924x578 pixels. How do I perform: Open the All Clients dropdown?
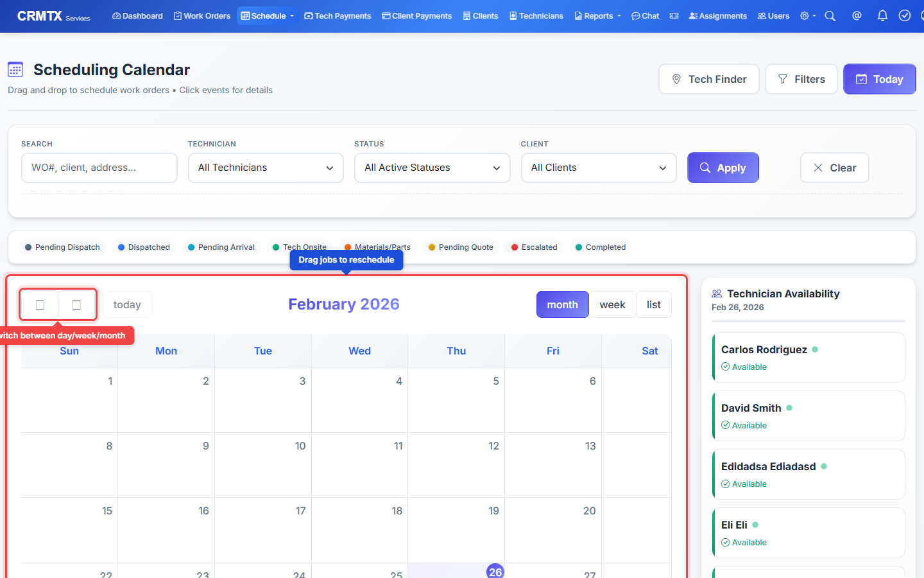598,168
